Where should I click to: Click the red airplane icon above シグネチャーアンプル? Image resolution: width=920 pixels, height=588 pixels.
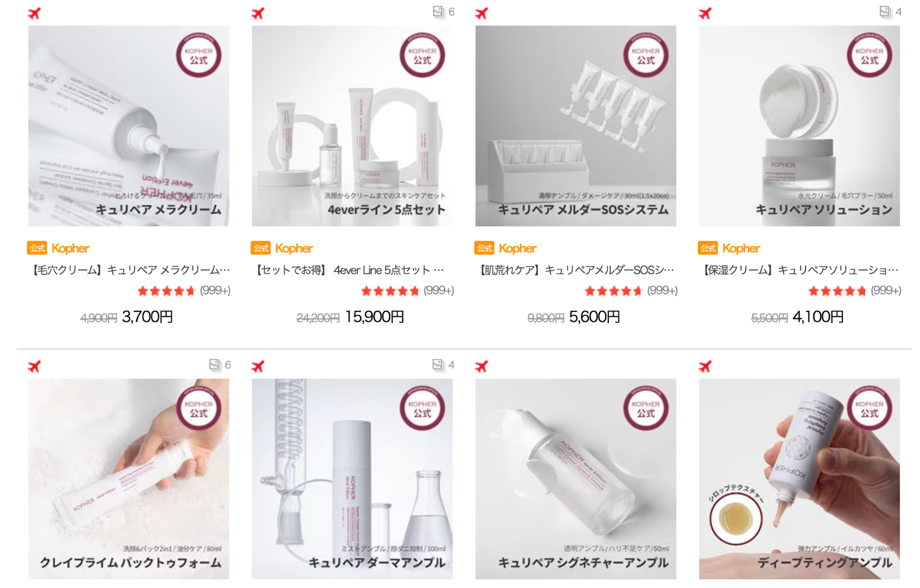481,366
